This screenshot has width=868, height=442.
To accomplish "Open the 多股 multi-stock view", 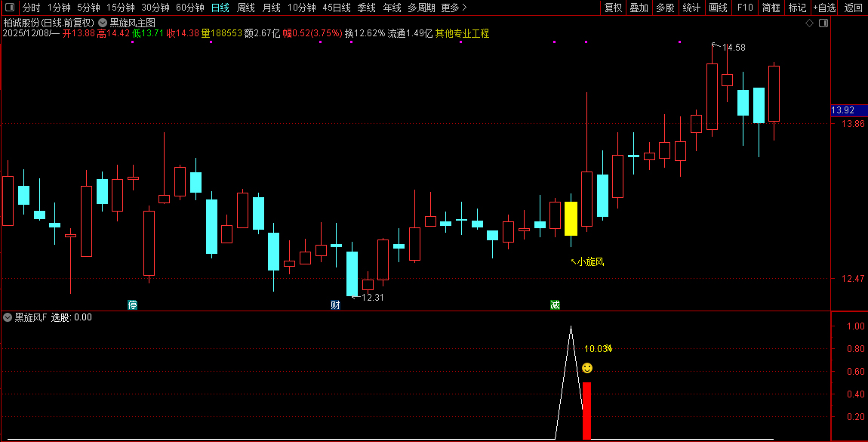I will point(665,8).
